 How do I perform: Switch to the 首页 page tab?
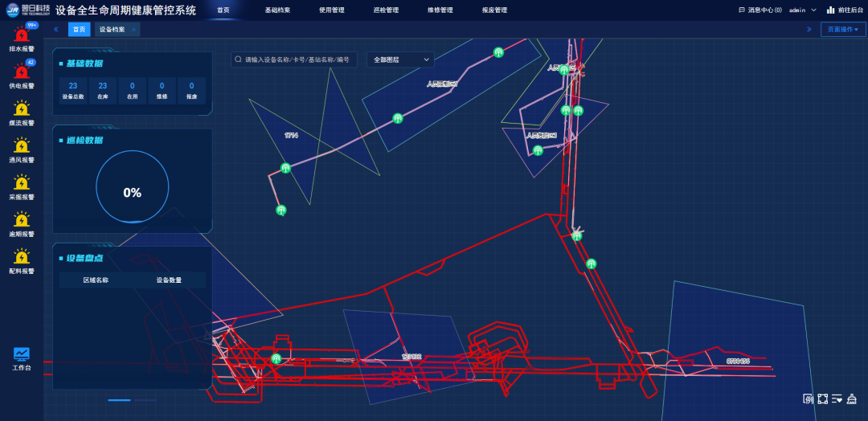(x=79, y=30)
